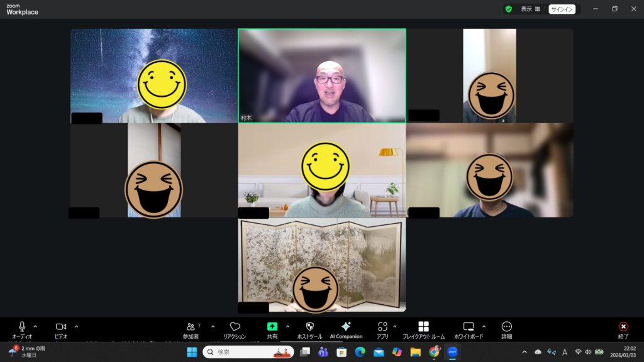This screenshot has height=362, width=644.
Task: Select the 村木 speaker video tile
Action: coord(321,75)
